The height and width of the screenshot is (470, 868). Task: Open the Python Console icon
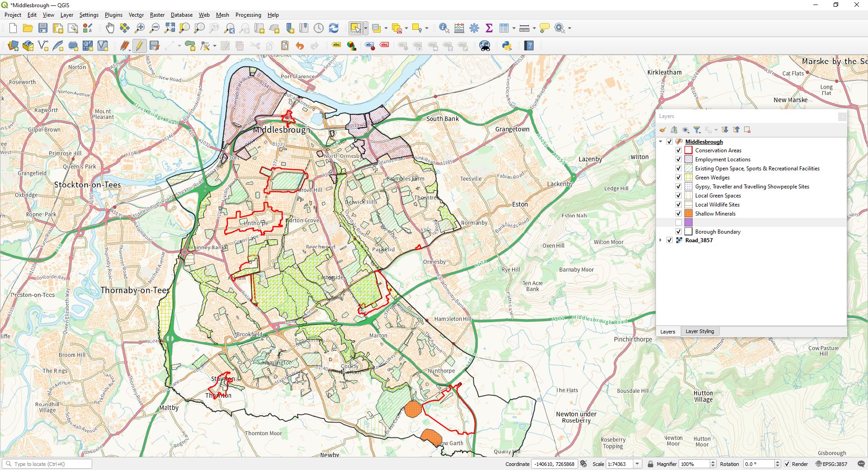(x=507, y=46)
